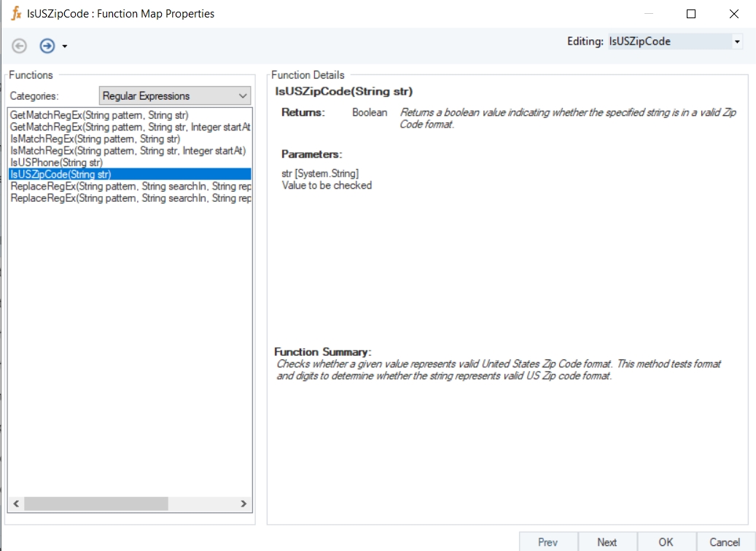Select the second ReplaceRegEx function entry

(130, 198)
